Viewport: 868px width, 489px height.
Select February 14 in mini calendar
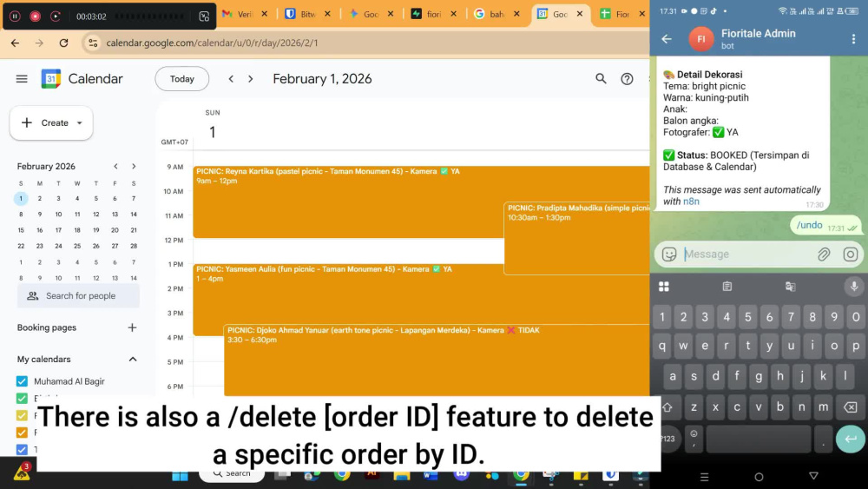tap(134, 214)
